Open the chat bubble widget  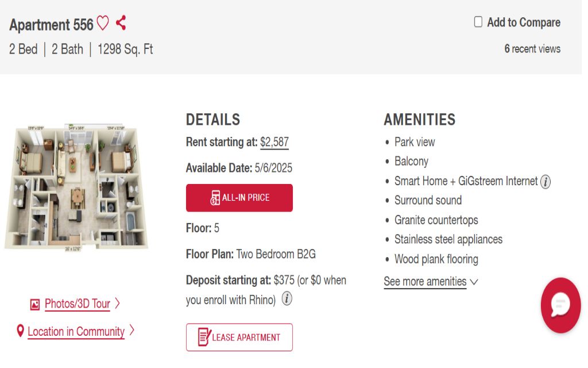[560, 305]
